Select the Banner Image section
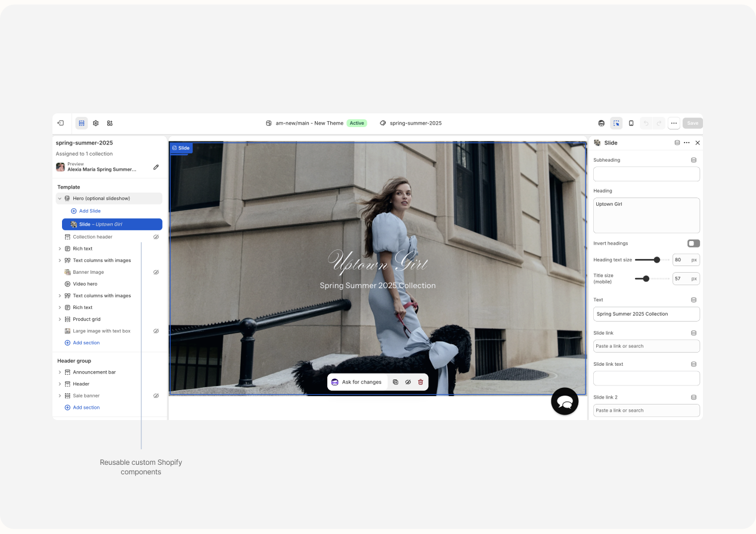The image size is (756, 534). point(88,272)
